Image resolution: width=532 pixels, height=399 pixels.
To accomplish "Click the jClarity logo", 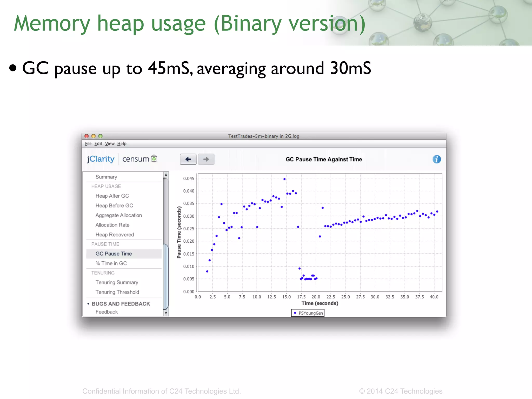I will (101, 159).
